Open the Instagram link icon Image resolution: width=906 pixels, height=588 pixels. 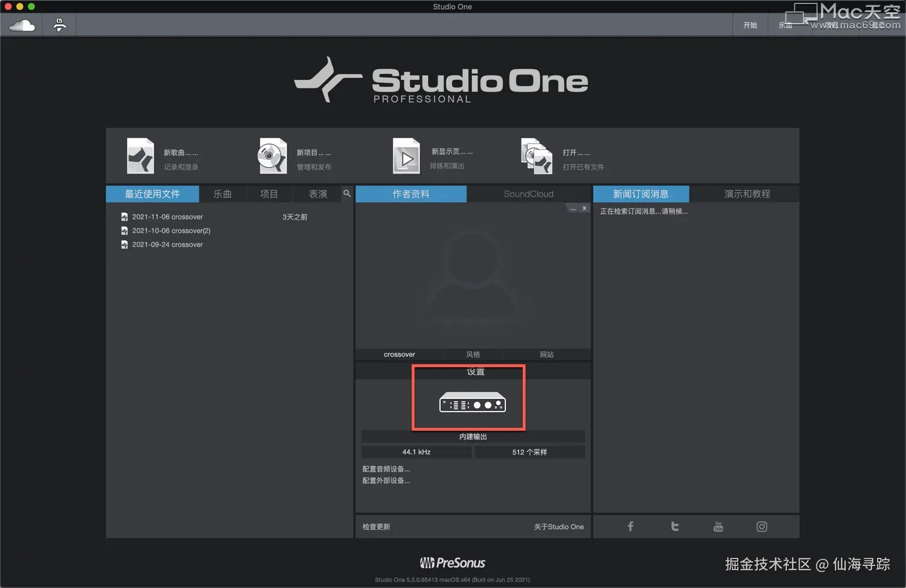[x=762, y=526]
